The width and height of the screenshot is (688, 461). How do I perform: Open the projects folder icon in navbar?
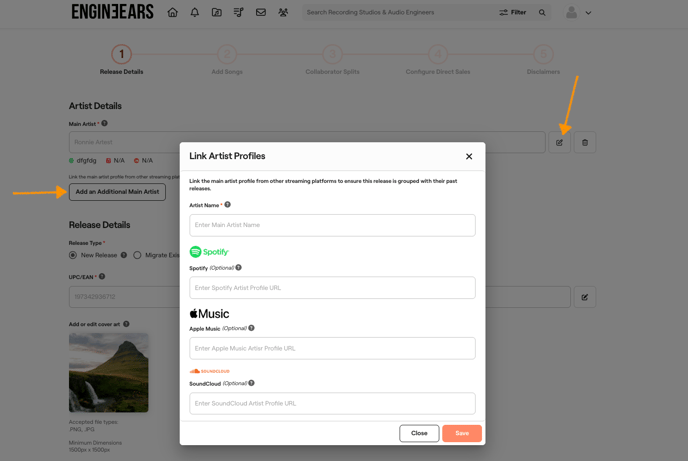[x=216, y=13]
